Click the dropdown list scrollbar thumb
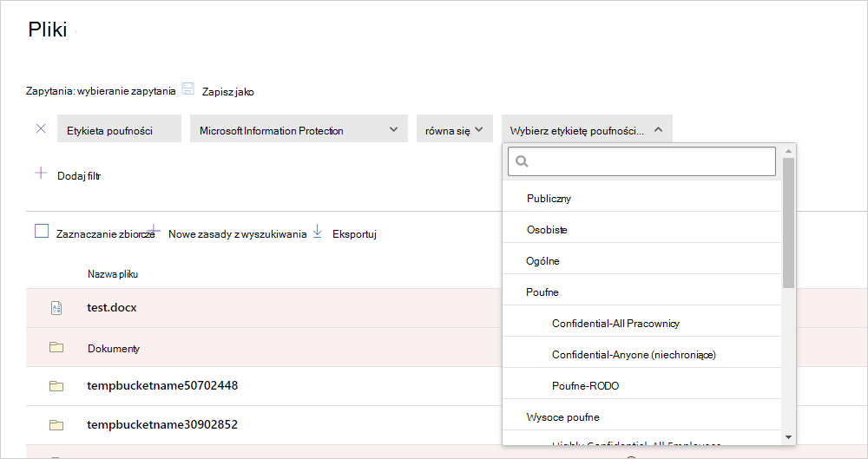The width and height of the screenshot is (868, 459). click(789, 223)
